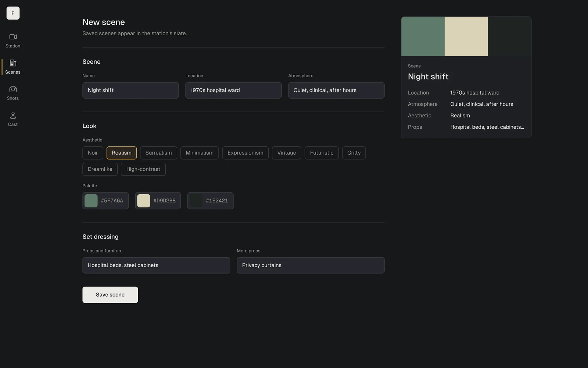Open the Station section in the sidebar
588x368 pixels.
point(13,41)
